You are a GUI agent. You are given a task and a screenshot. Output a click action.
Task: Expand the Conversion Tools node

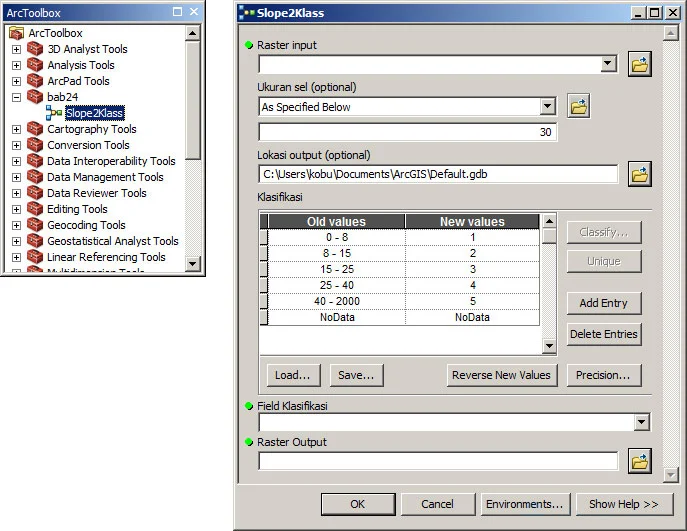click(16, 145)
